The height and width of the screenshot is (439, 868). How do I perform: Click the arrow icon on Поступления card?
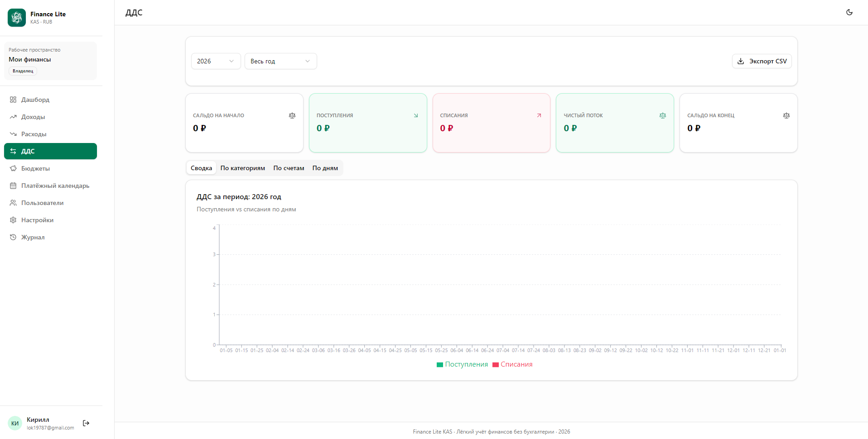pyautogui.click(x=416, y=115)
